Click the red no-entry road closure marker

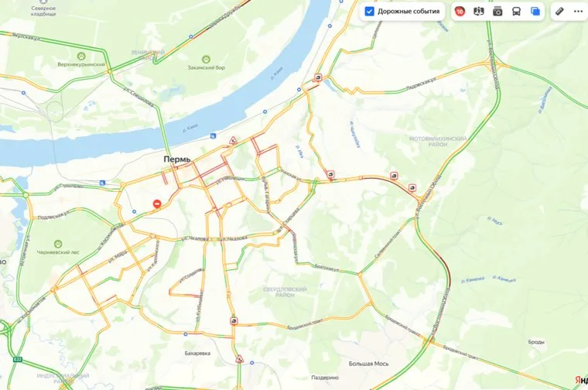[x=157, y=204]
